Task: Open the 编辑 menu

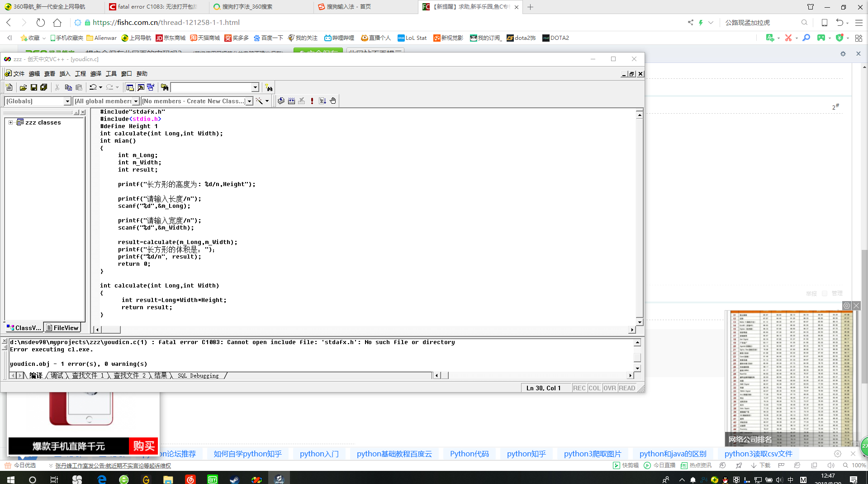Action: point(34,74)
